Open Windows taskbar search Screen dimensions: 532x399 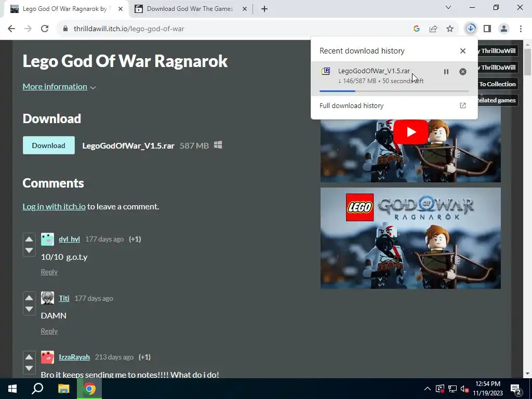coord(37,389)
